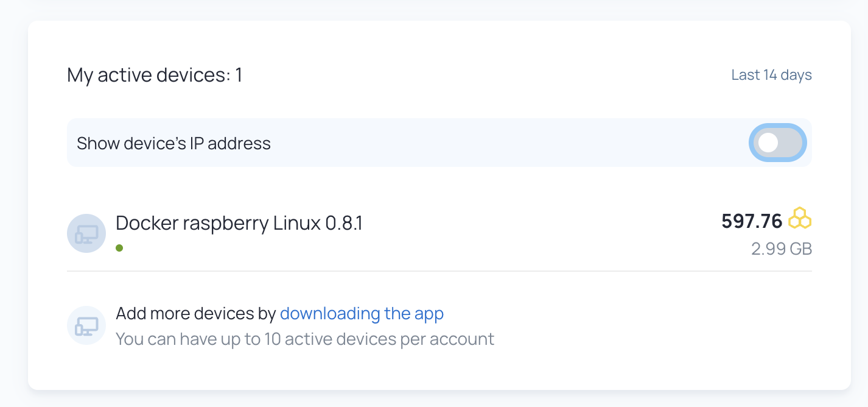Open the downloading the app link

pyautogui.click(x=362, y=314)
